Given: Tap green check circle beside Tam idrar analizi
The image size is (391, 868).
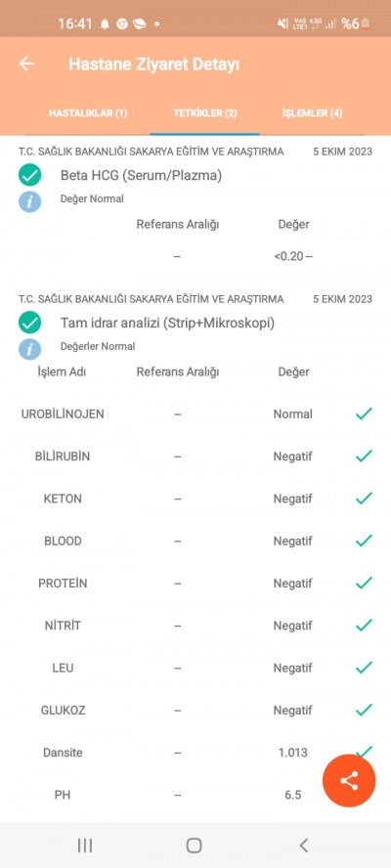Looking at the screenshot, I should 30,323.
